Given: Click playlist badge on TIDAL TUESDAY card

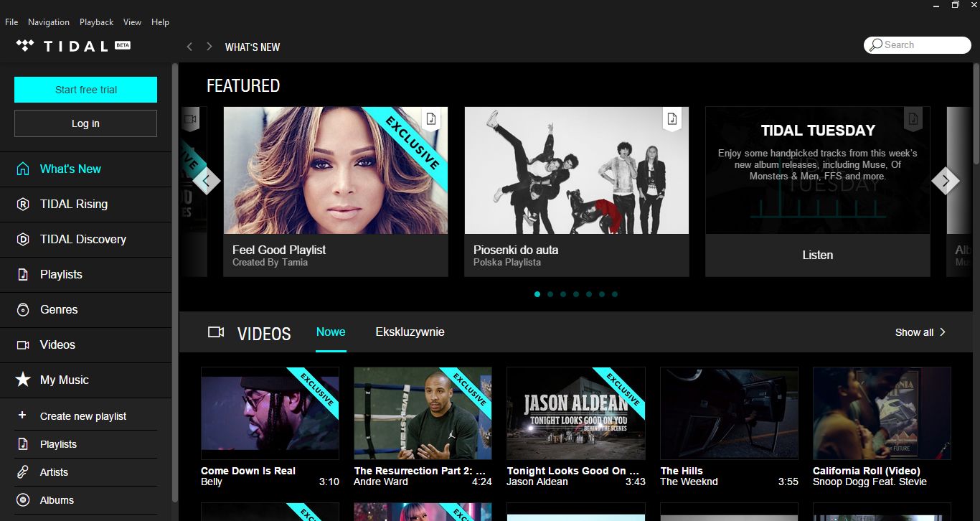Looking at the screenshot, I should [913, 119].
